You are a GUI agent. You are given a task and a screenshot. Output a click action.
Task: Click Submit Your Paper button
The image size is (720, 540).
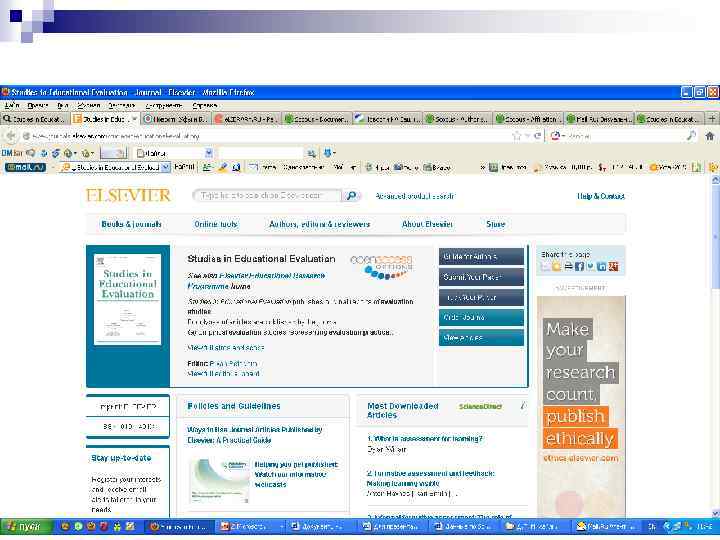pos(481,277)
